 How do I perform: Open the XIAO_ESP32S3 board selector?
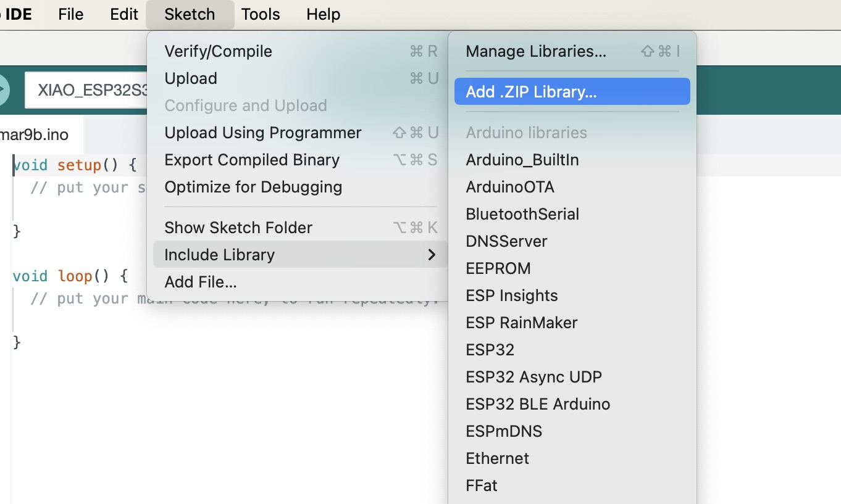tap(86, 90)
